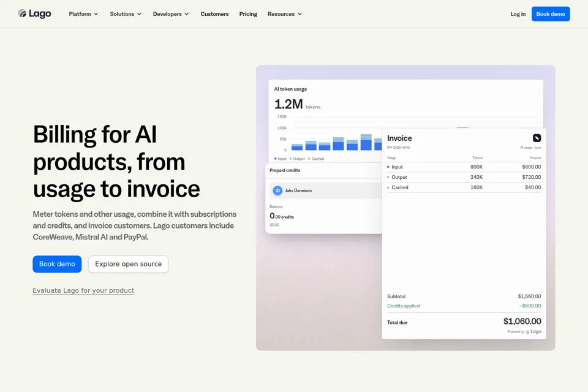Image resolution: width=588 pixels, height=392 pixels.
Task: Open the Developers dropdown
Action: (171, 14)
